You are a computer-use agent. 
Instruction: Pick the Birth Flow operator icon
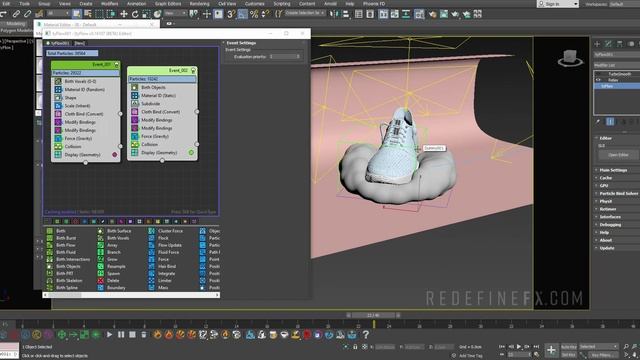pos(50,245)
